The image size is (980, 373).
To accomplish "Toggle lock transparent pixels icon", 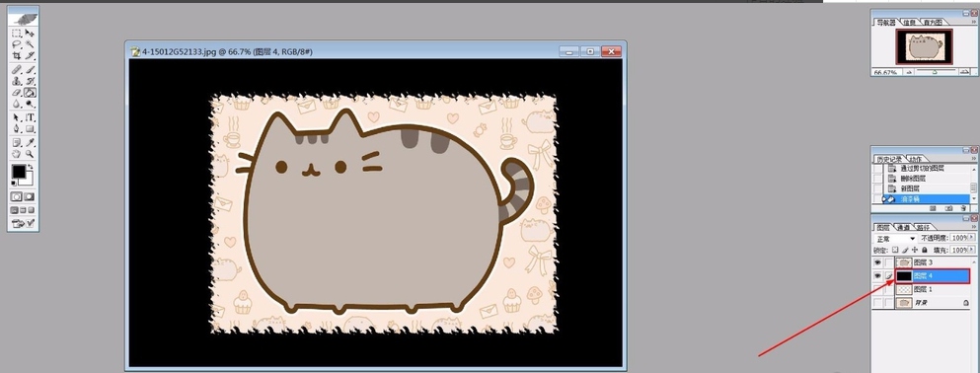I will pyautogui.click(x=895, y=250).
